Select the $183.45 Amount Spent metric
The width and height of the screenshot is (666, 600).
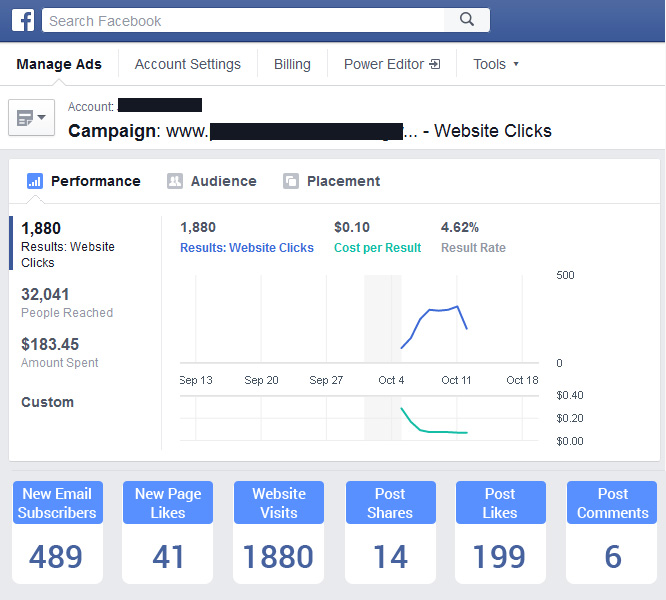point(59,352)
